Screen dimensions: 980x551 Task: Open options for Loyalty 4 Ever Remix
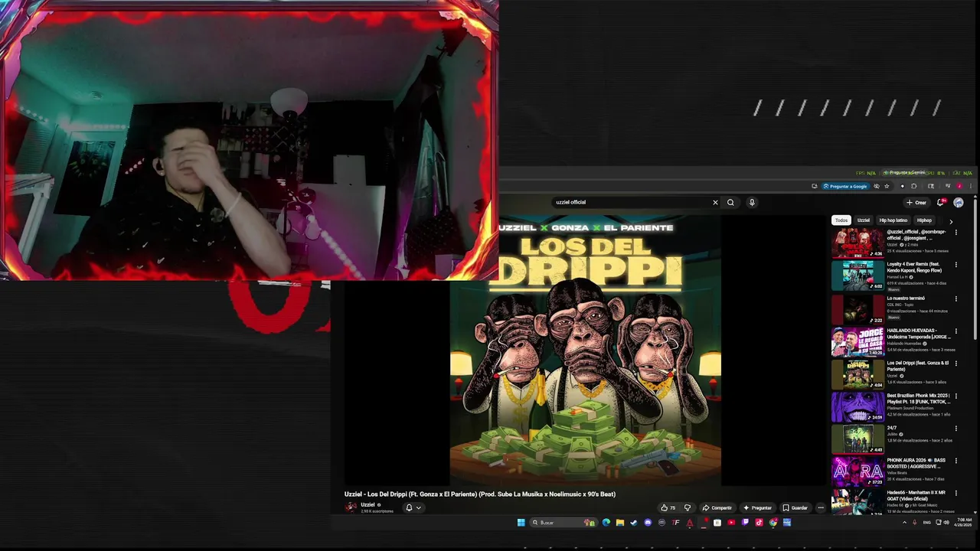tap(955, 265)
